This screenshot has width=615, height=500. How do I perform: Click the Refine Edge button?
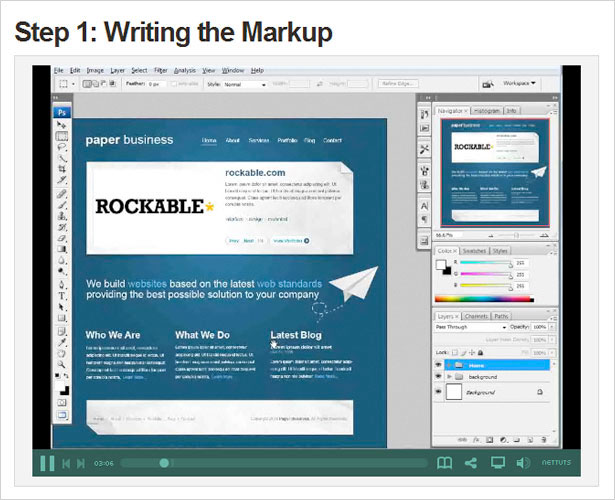(398, 84)
